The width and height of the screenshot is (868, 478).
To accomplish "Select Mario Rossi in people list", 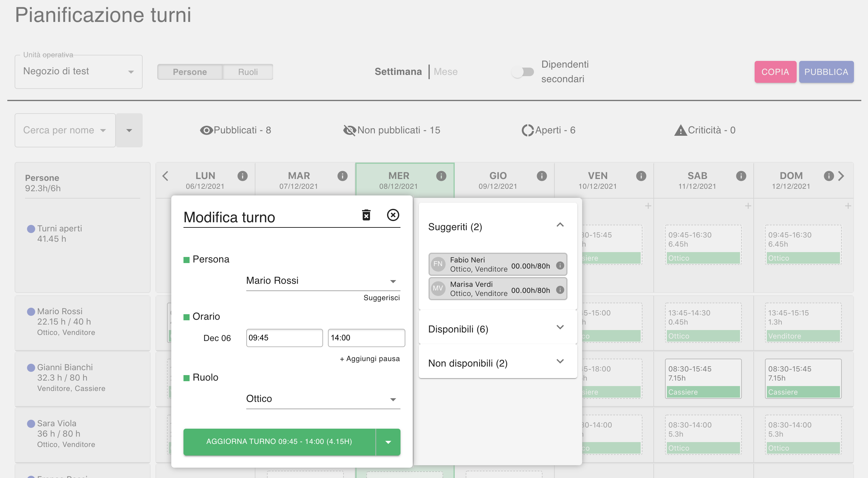I will [x=83, y=322].
